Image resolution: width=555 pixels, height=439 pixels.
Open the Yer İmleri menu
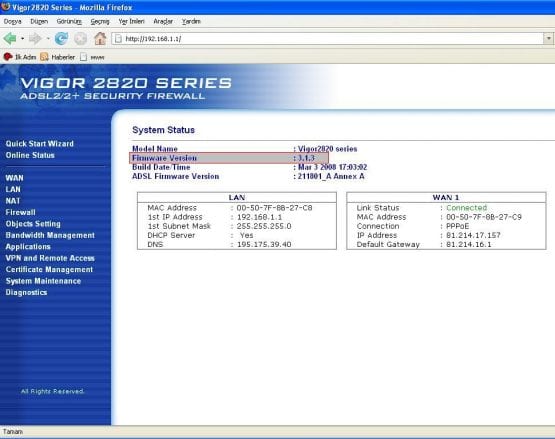coord(131,22)
